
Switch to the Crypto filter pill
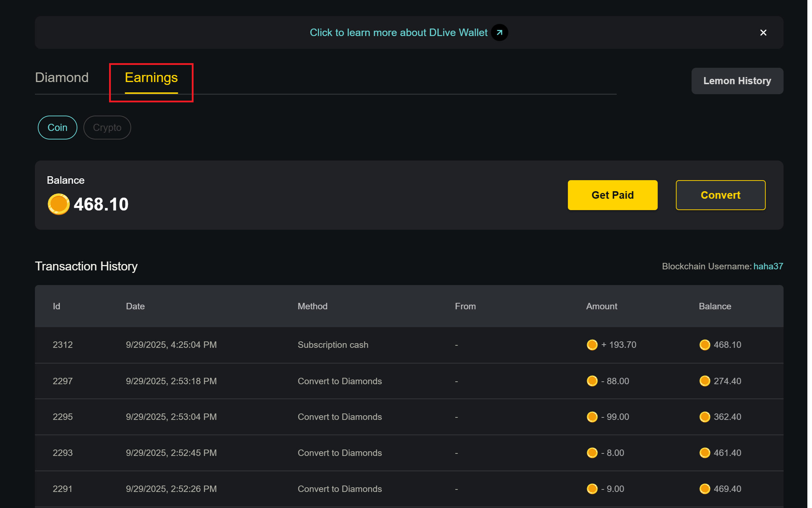click(107, 127)
